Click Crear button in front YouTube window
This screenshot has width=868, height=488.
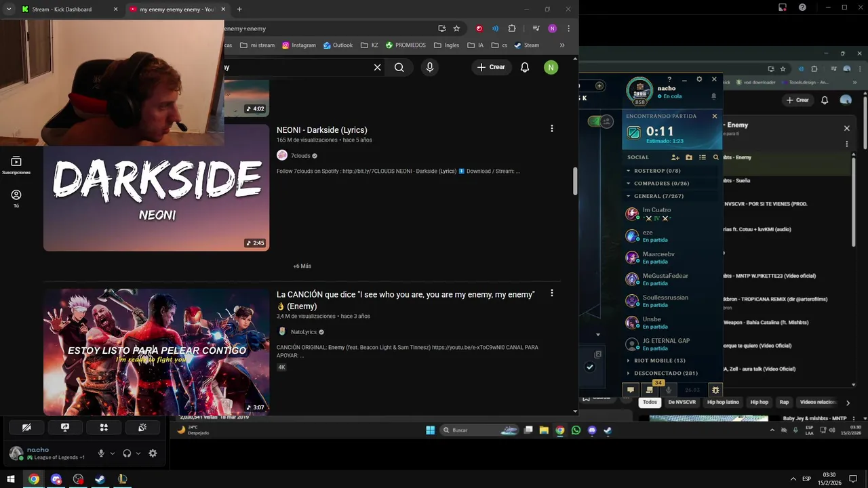pos(491,67)
